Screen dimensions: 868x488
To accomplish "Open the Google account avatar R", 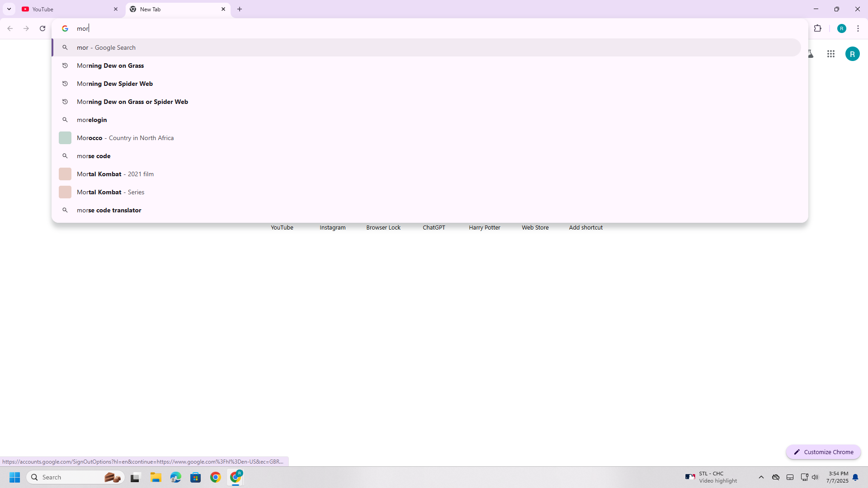I will (853, 54).
